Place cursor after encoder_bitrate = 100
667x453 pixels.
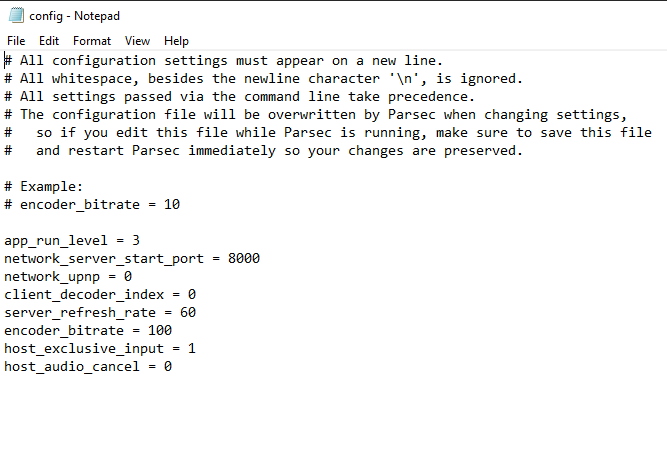pyautogui.click(x=173, y=330)
